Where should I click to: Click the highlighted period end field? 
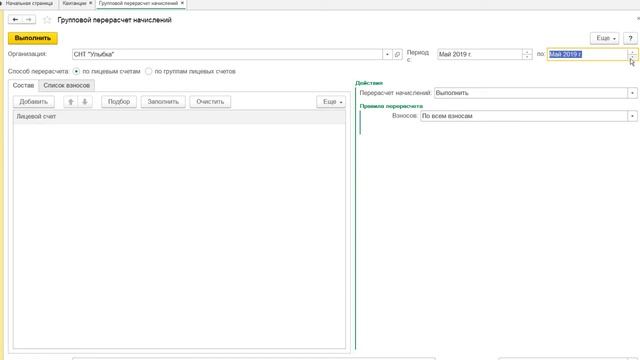[587, 54]
